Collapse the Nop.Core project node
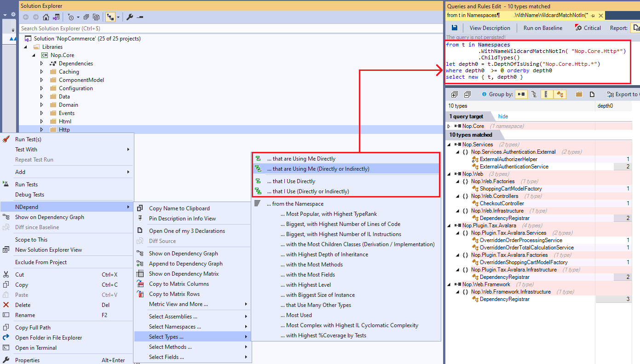Screen dimensions: 640x364 [x=34, y=55]
